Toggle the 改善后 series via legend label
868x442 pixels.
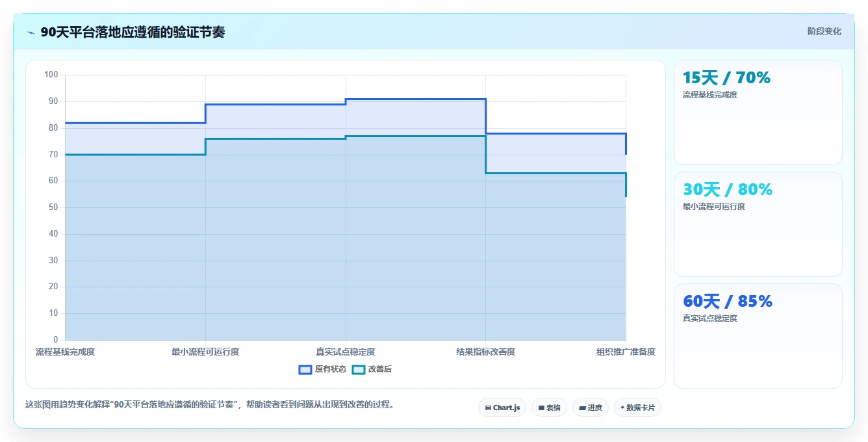380,369
